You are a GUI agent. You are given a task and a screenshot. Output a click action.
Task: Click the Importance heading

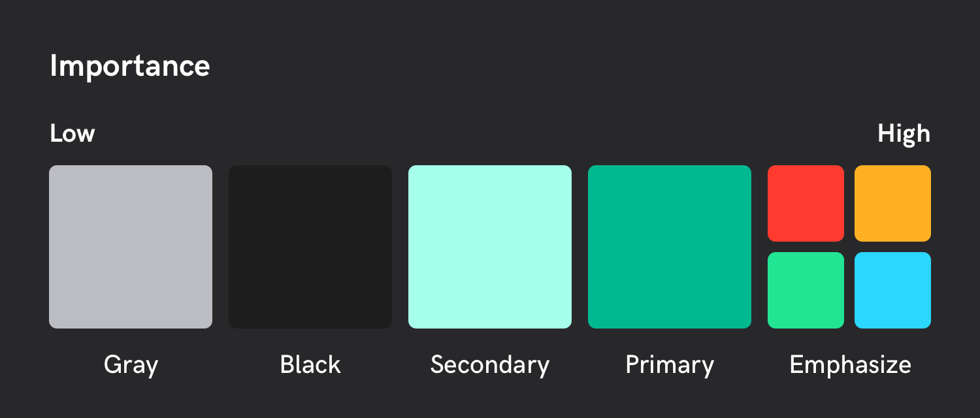click(x=130, y=66)
